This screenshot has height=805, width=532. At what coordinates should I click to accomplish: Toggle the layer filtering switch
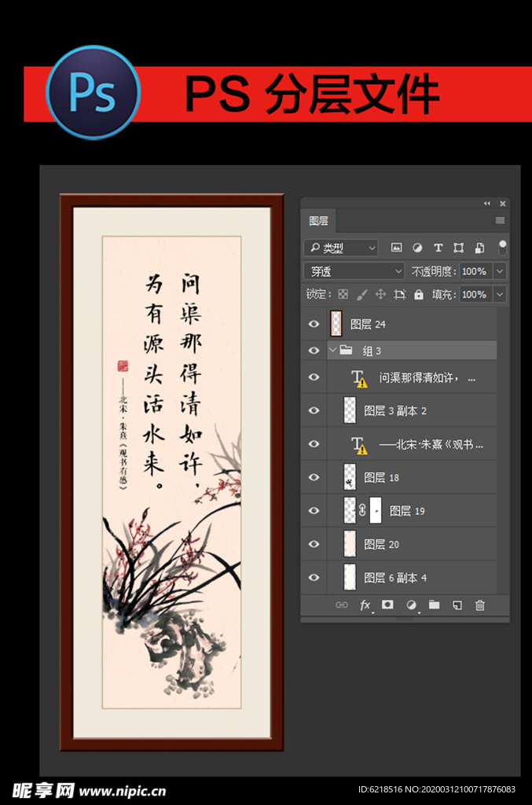(502, 247)
